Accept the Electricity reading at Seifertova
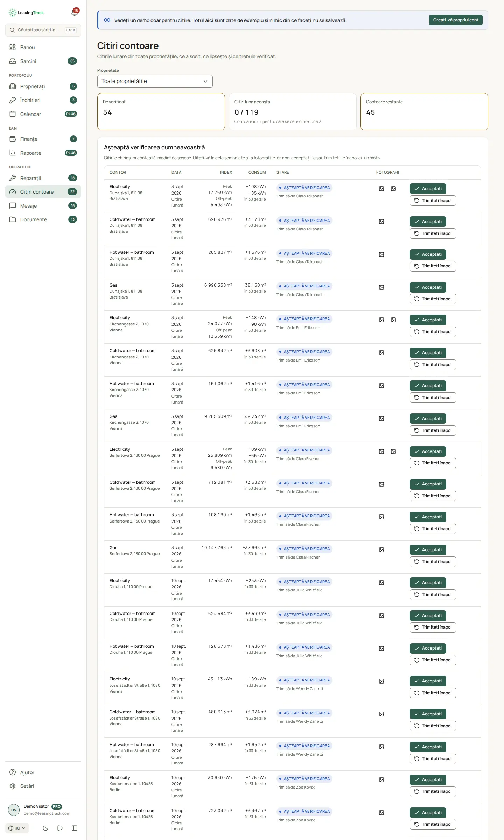The height and width of the screenshot is (840, 504). click(x=428, y=451)
